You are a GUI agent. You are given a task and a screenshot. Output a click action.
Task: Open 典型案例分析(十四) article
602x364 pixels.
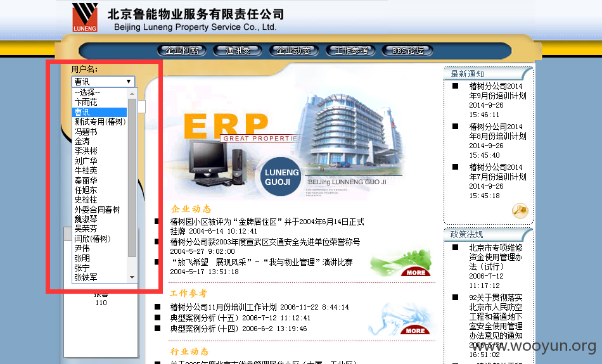point(238,329)
